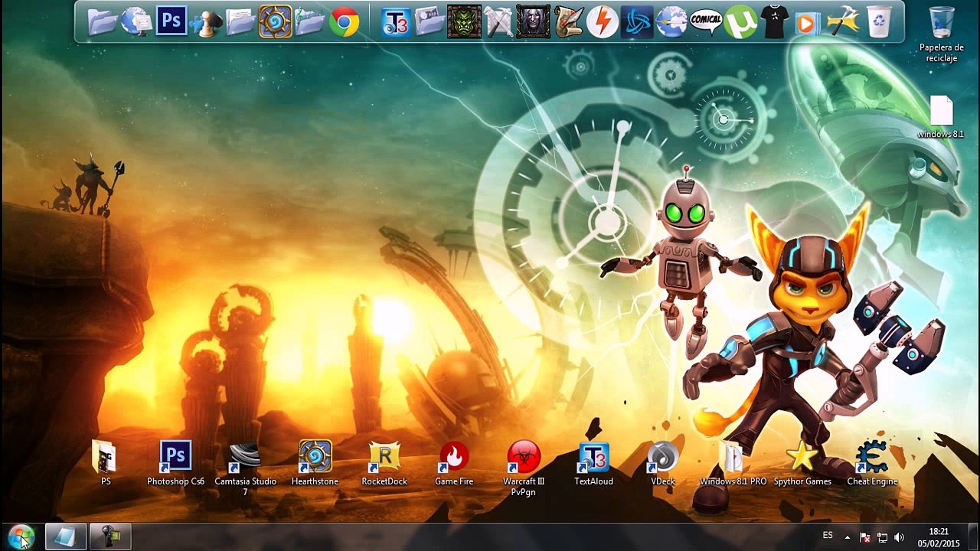
Task: Open the Windows 8.1 PRO folder
Action: tap(733, 464)
